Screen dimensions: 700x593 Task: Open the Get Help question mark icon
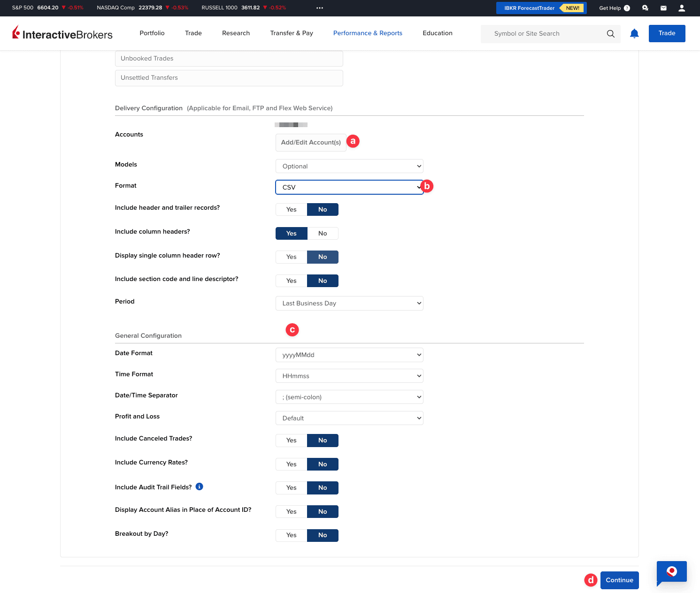click(627, 8)
